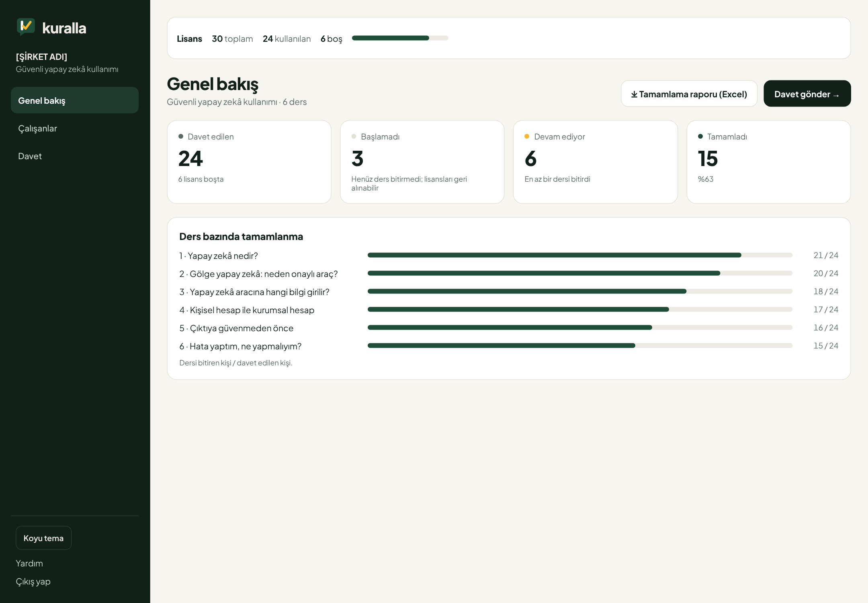Click the '16 / 24' completion value
This screenshot has width=868, height=603.
826,328
